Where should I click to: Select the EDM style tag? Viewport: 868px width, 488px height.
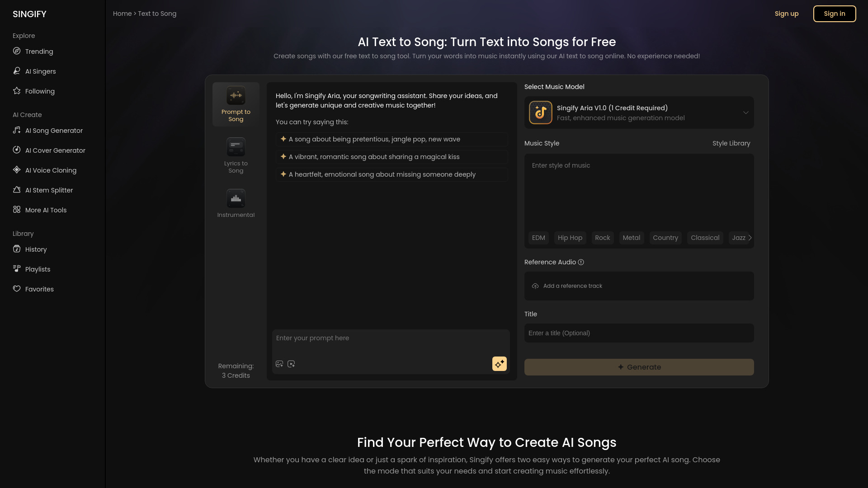(x=538, y=238)
